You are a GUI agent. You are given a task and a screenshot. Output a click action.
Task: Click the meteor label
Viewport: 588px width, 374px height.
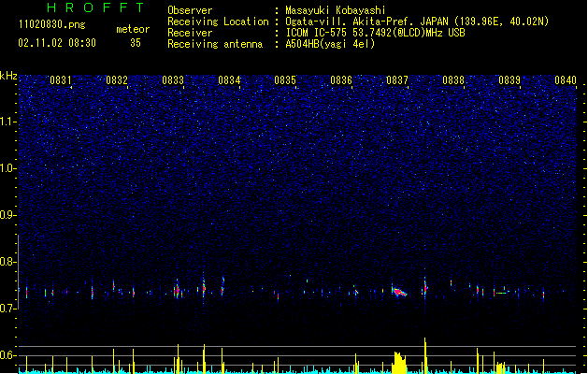(133, 29)
